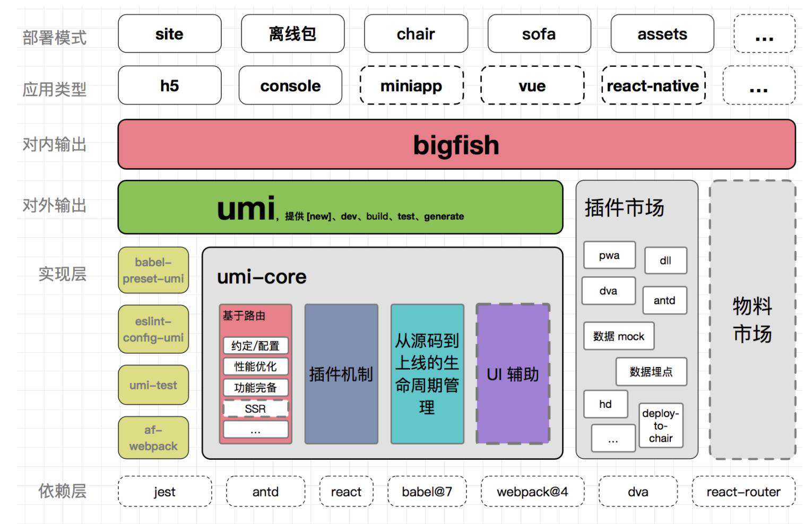Image resolution: width=812 pixels, height=524 pixels.
Task: Click the 依赖层 row label
Action: 62,491
